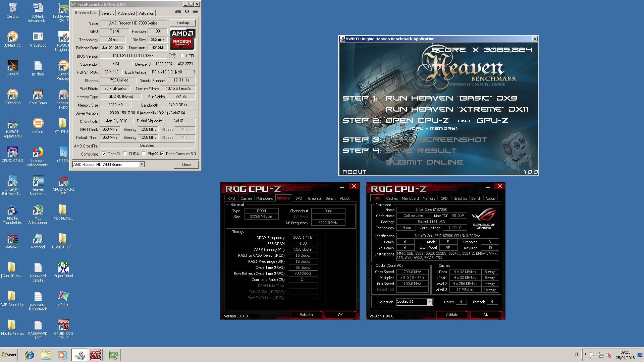The image size is (644, 362).
Task: Expand the Socket #1 selection dropdown
Action: tap(430, 302)
